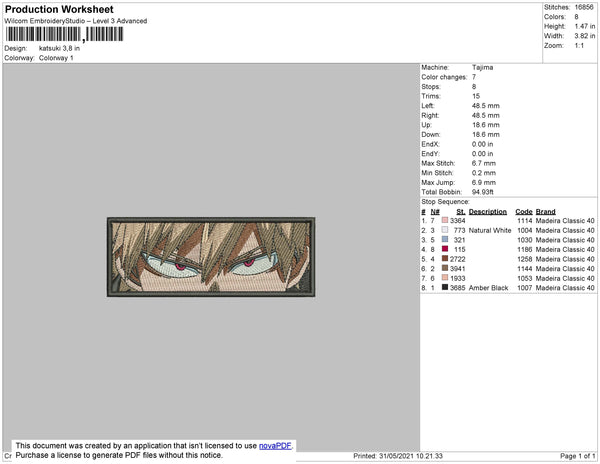Viewport: 600px width, 464px height.
Task: Click the Left value '48.5 mm'
Action: (486, 106)
